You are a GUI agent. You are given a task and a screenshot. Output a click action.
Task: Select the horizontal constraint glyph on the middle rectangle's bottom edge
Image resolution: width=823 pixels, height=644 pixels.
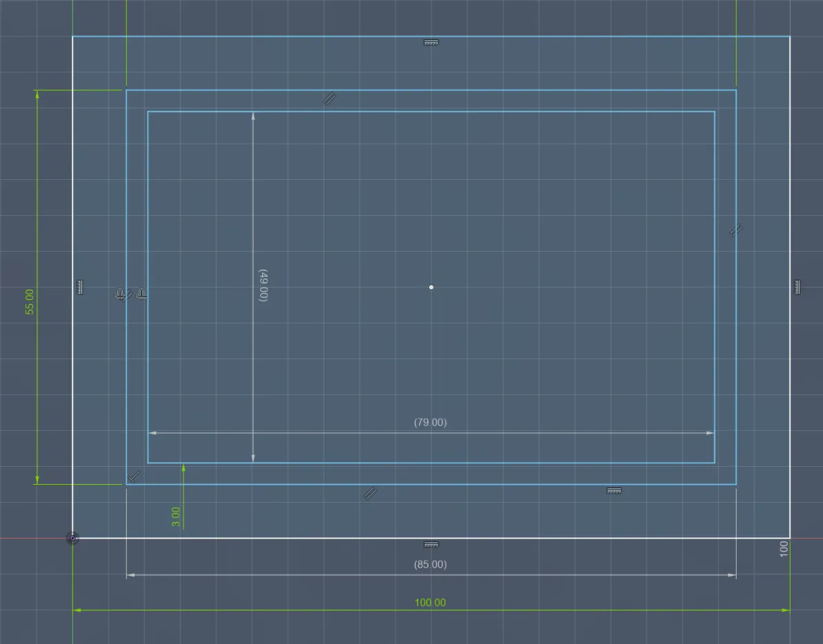[614, 491]
